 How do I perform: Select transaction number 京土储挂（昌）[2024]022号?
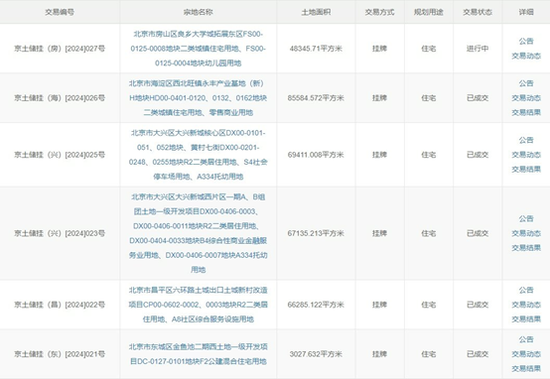[x=60, y=305]
